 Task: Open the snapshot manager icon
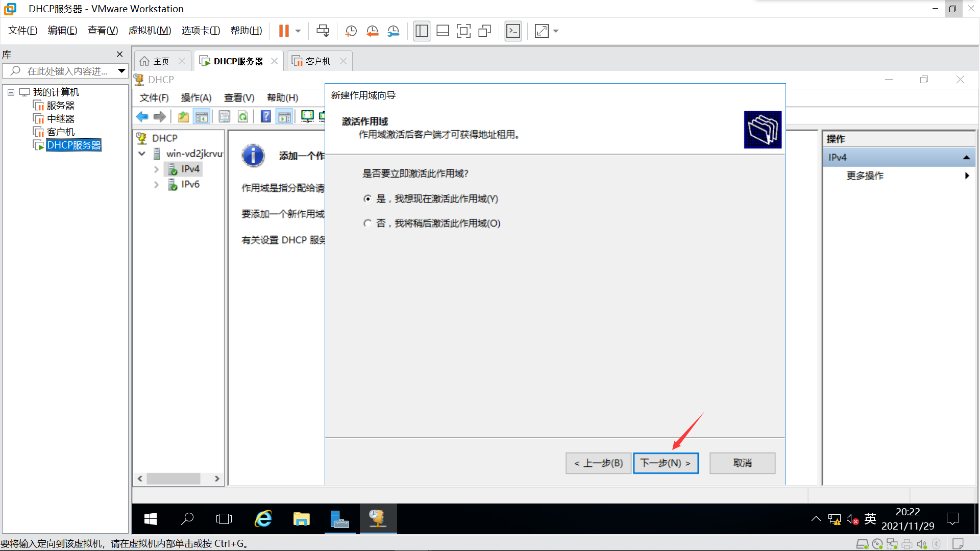[x=393, y=31]
